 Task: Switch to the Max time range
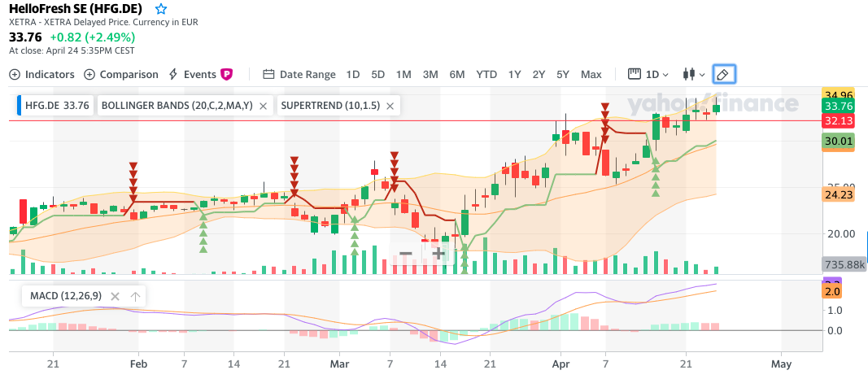(591, 74)
